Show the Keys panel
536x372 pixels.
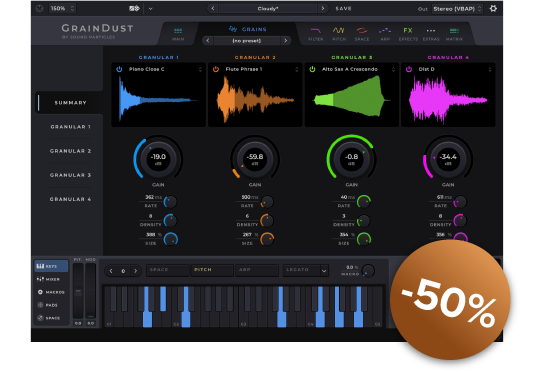click(x=51, y=266)
